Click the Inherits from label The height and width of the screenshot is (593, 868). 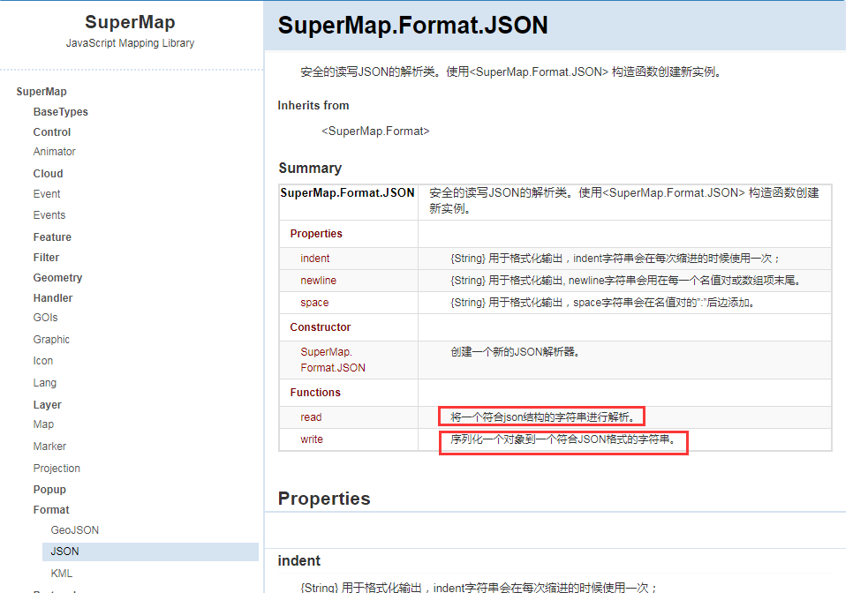[x=313, y=106]
